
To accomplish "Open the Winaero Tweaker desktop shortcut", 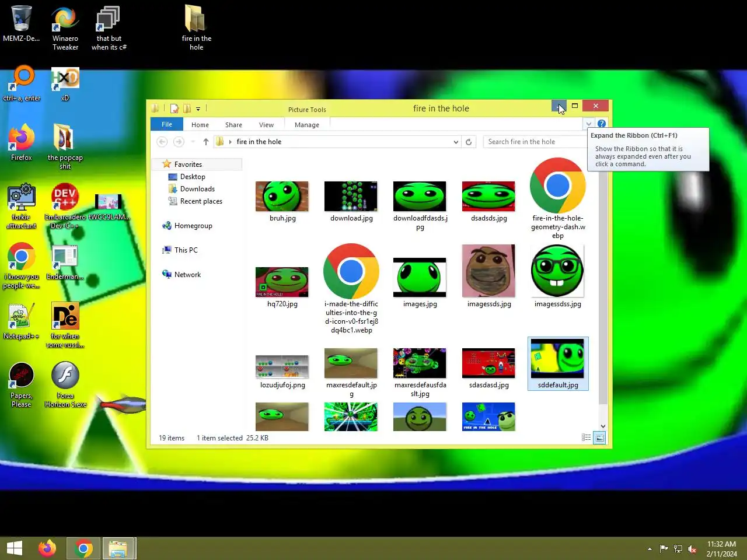I will [x=65, y=28].
